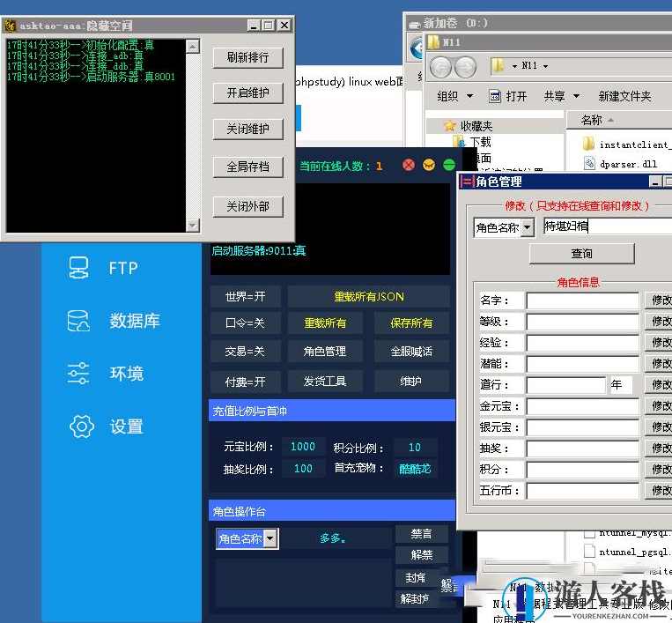Click the 角色管理 window title icon
The image size is (672, 623).
click(x=467, y=182)
